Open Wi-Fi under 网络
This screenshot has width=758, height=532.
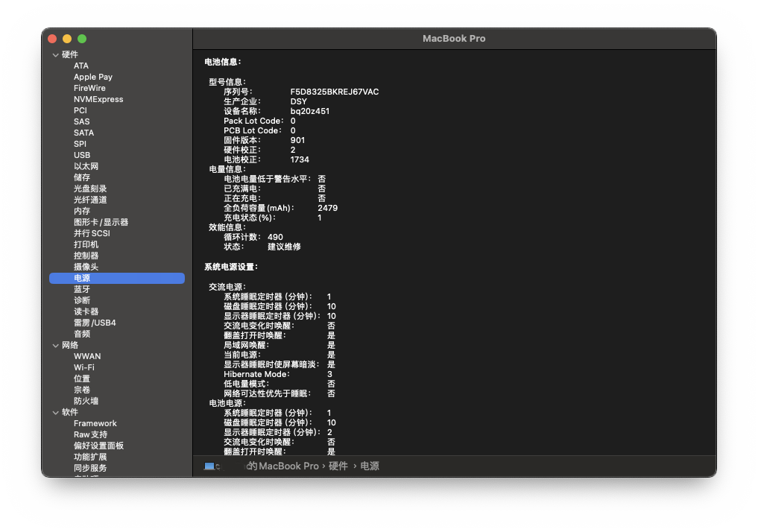point(84,367)
